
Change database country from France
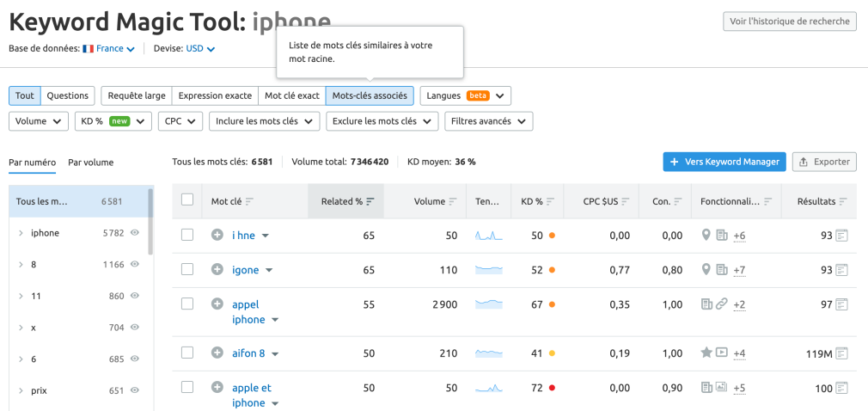coord(109,49)
